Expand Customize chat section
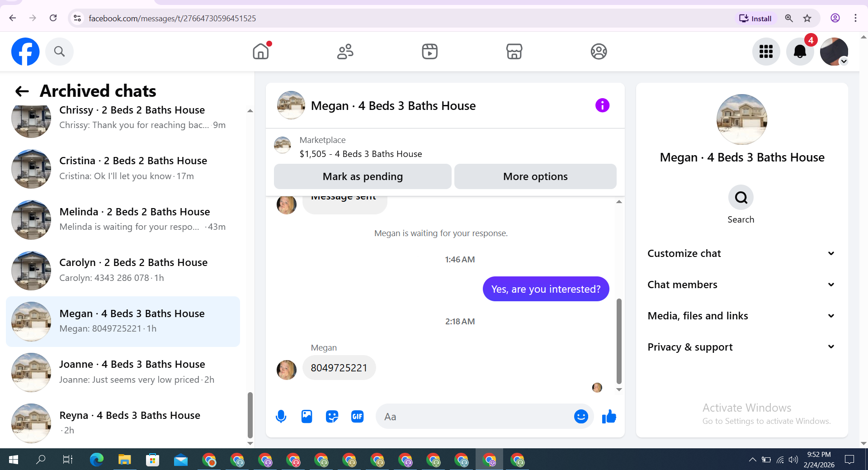The width and height of the screenshot is (868, 470). tap(741, 253)
